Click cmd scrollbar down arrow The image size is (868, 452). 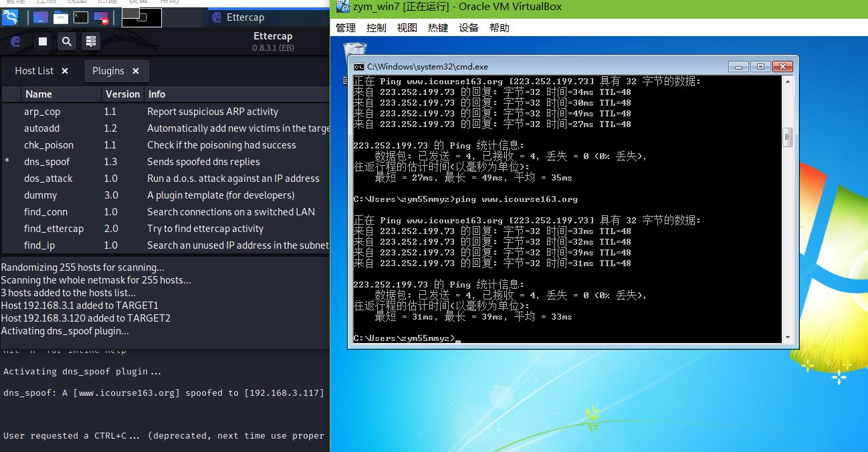[787, 338]
